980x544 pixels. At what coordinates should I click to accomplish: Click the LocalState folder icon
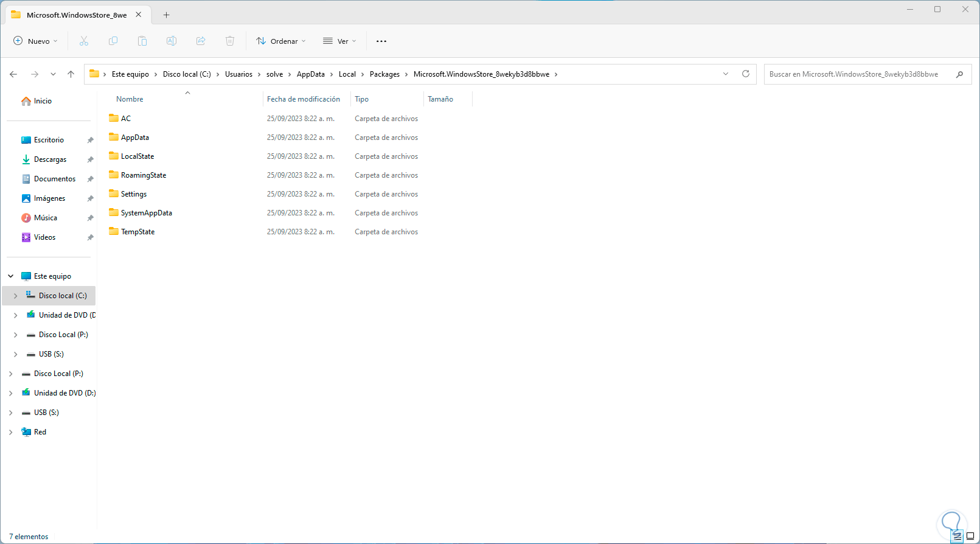point(114,156)
